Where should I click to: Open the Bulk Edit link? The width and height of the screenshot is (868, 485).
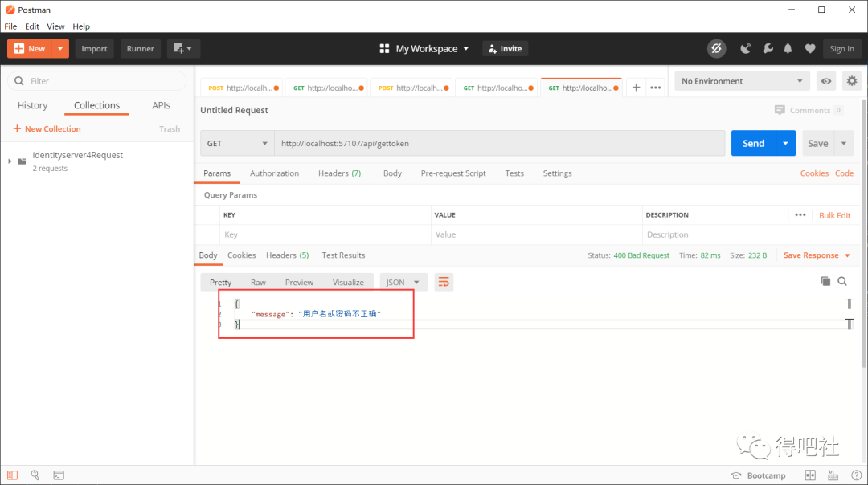click(x=834, y=215)
